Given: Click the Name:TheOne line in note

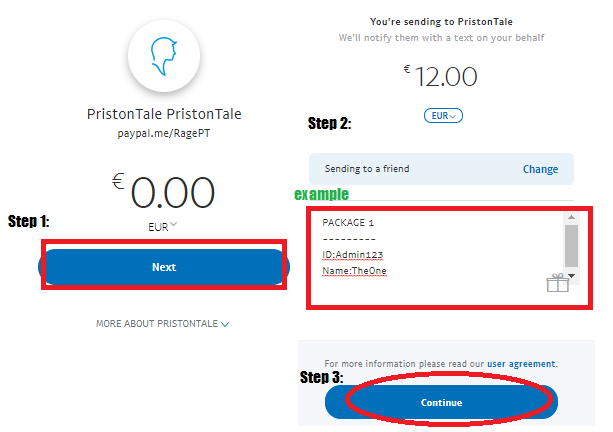Looking at the screenshot, I should (x=354, y=271).
